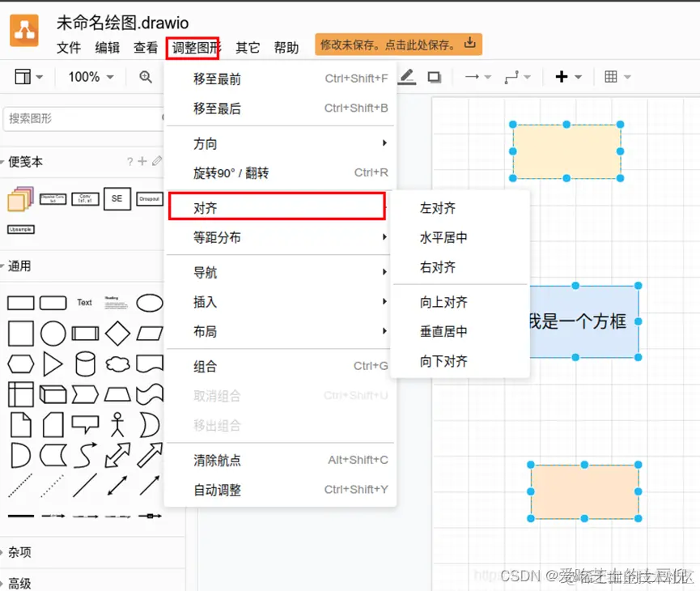Screen dimensions: 700x591
Task: Click the orange unsaved changes save banner
Action: (398, 45)
